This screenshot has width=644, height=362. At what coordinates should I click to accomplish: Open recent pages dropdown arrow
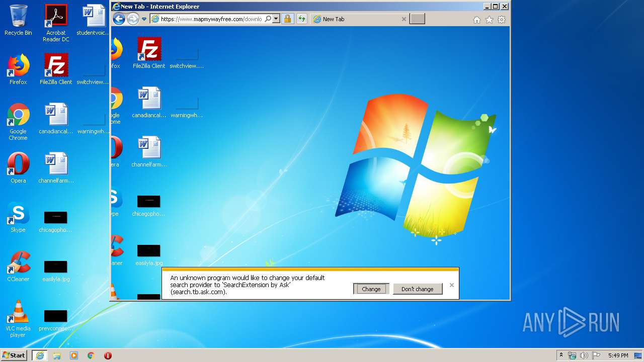pyautogui.click(x=144, y=19)
